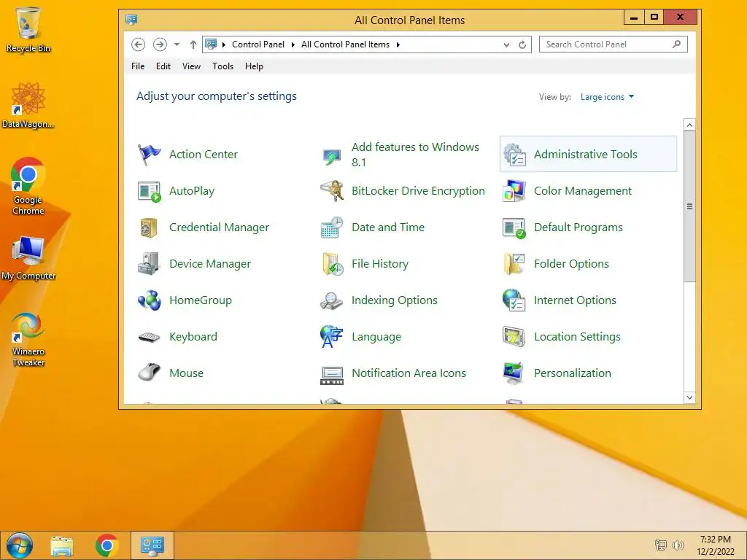Expand the address bar history dropdown
The width and height of the screenshot is (747, 560).
coord(506,44)
